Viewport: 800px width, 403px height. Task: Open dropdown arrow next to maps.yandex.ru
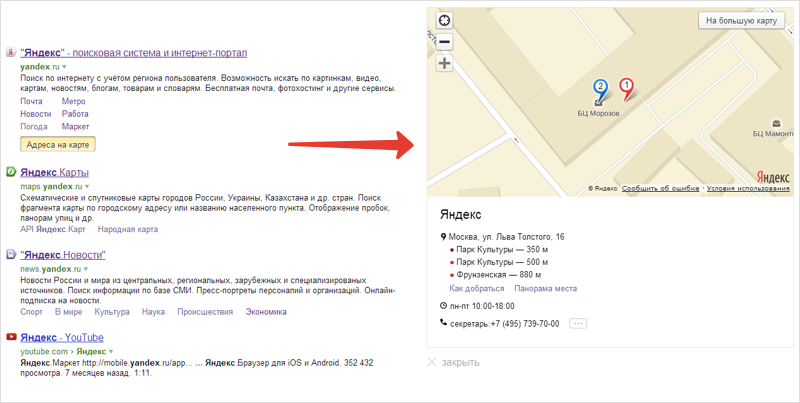[x=87, y=187]
